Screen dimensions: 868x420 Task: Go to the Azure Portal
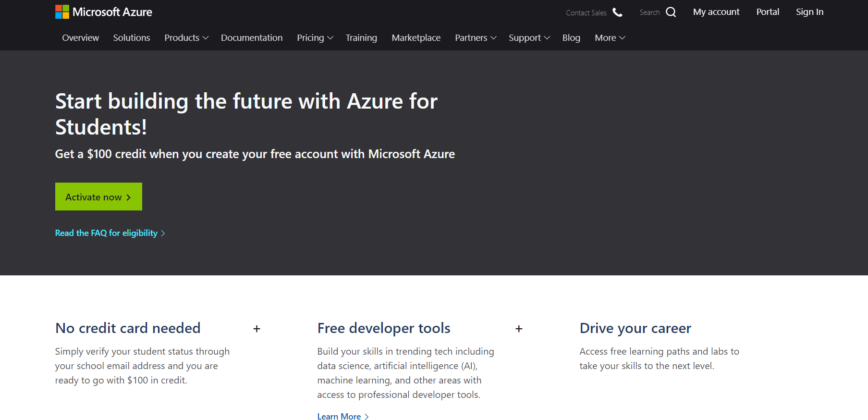point(768,12)
